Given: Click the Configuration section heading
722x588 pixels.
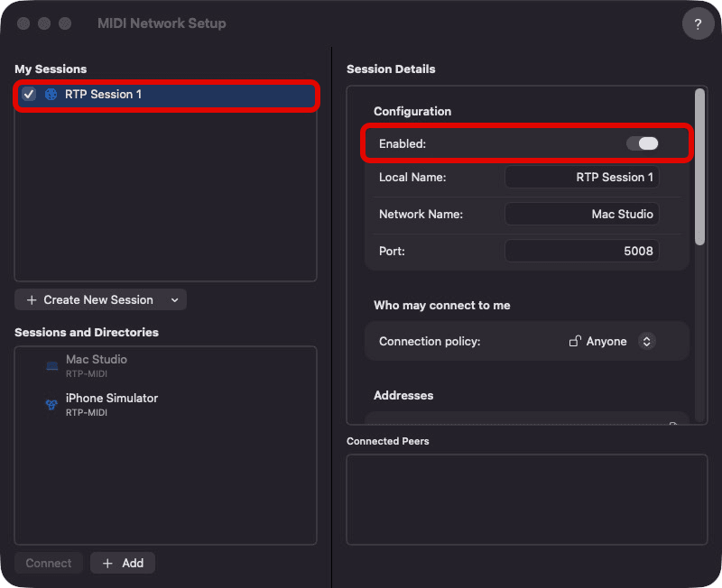Looking at the screenshot, I should (x=412, y=111).
